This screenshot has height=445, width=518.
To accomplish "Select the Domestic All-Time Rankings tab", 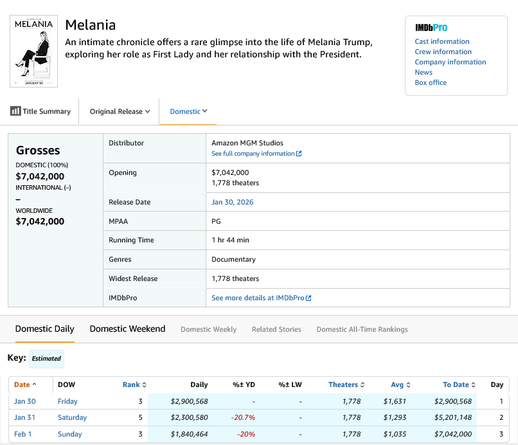I will tap(362, 329).
